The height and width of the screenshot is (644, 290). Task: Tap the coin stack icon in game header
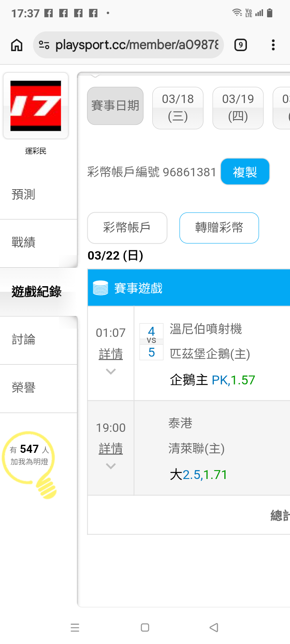(100, 288)
